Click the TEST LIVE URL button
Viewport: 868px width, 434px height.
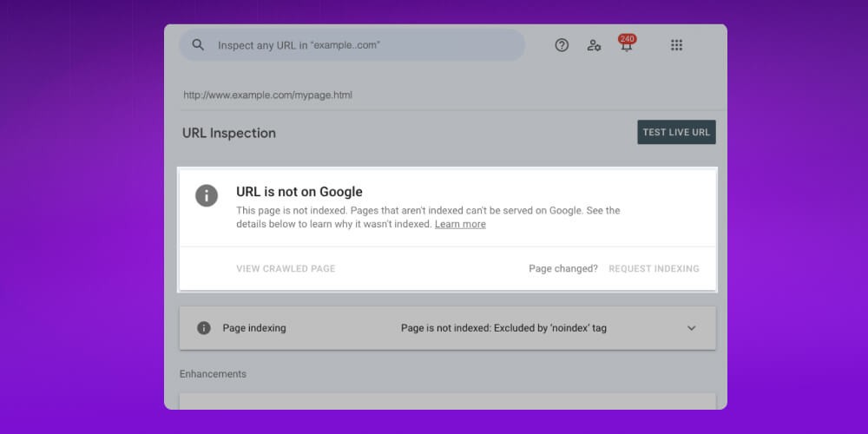(x=676, y=132)
